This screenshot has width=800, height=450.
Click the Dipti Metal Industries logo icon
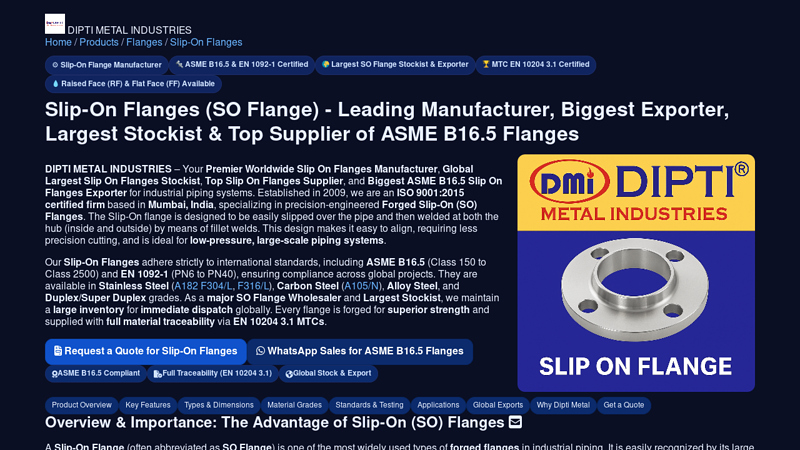[x=55, y=23]
